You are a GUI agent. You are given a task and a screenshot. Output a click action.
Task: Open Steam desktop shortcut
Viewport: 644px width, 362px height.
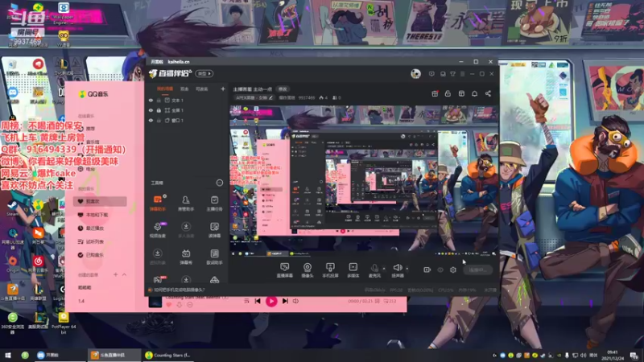12,208
